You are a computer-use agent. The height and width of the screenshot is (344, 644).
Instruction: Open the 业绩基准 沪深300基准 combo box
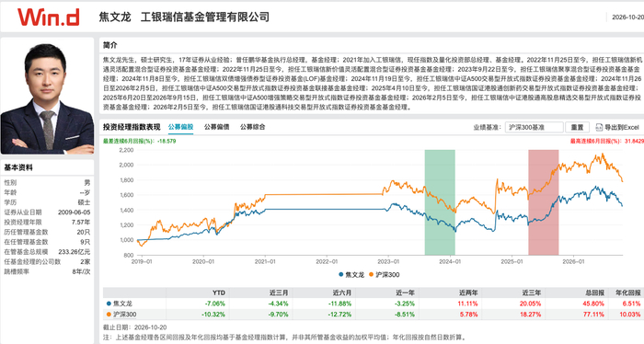coord(534,127)
